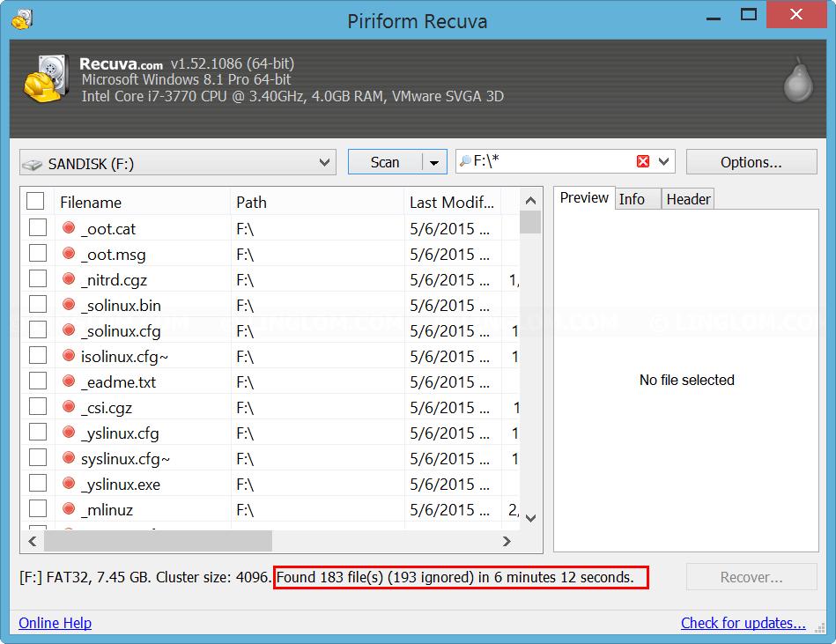Viewport: 836px width, 644px height.
Task: Click the red status dot for _csi.cgz
Action: click(68, 407)
